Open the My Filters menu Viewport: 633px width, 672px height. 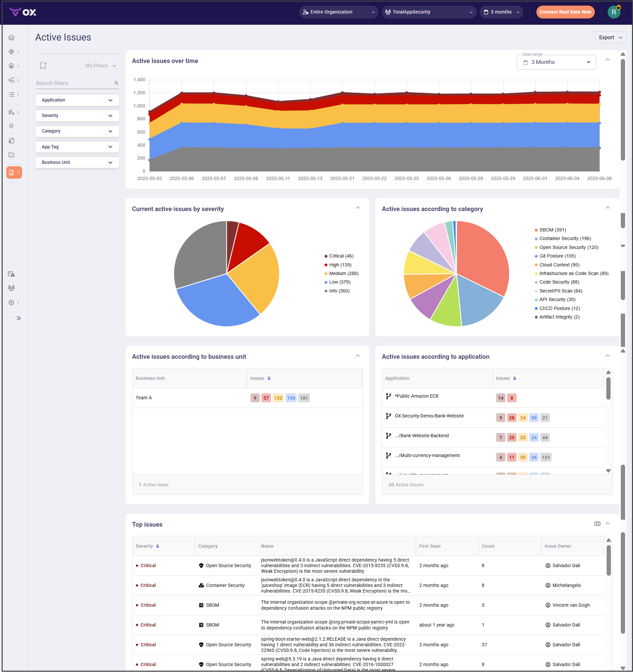tap(101, 66)
